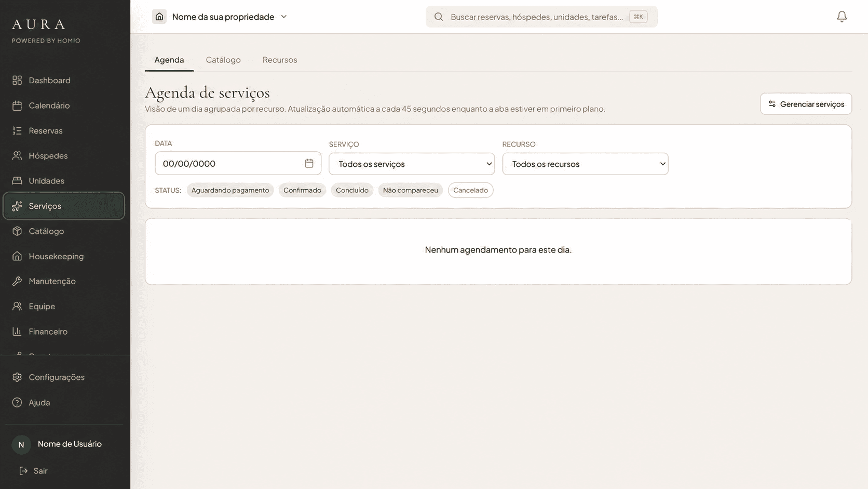This screenshot has height=489, width=868.
Task: Toggle the Concluído status filter
Action: click(352, 190)
